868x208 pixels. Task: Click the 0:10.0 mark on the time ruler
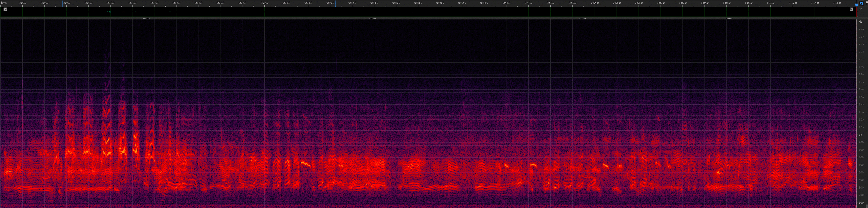point(111,3)
